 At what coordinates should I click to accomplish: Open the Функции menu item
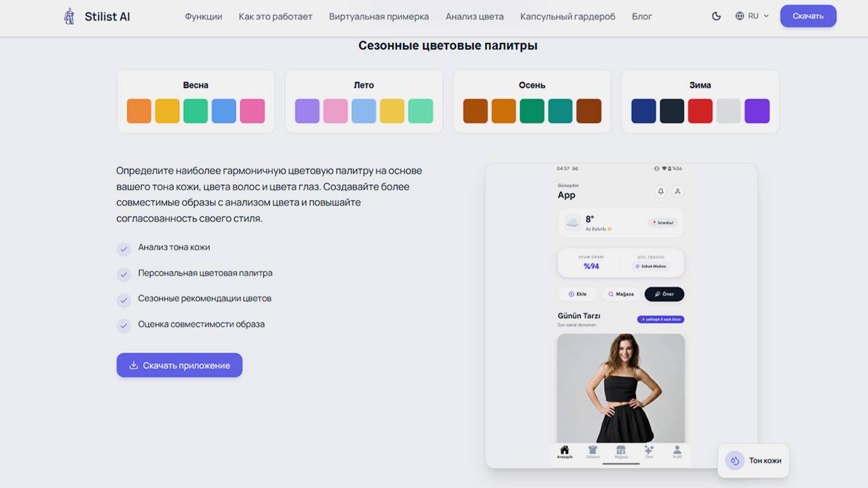203,16
